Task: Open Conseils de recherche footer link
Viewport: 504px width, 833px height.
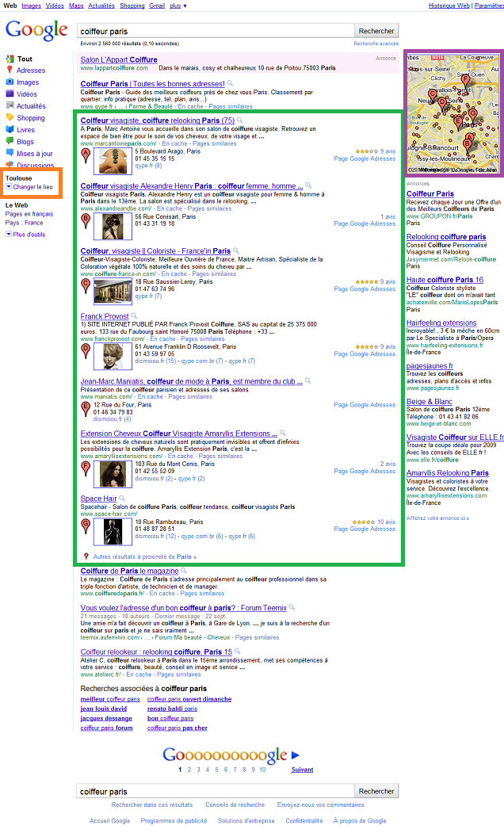Action: tap(235, 804)
